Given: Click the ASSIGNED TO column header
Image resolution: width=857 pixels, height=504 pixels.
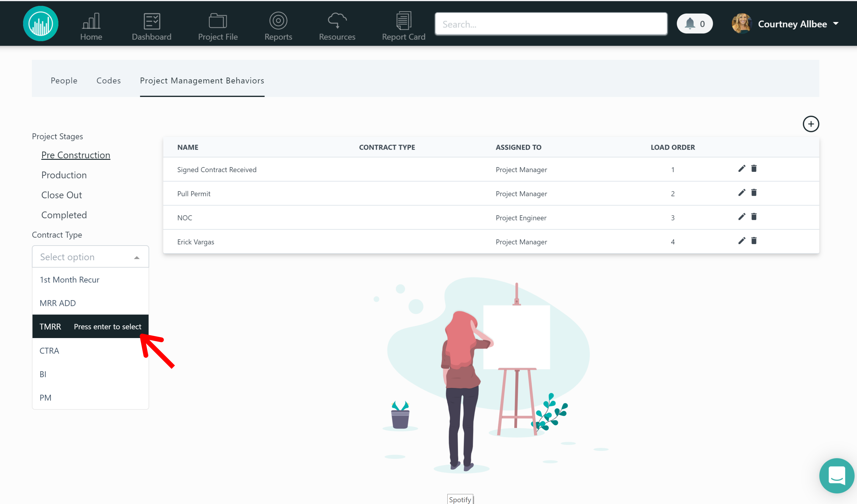Looking at the screenshot, I should pyautogui.click(x=518, y=147).
